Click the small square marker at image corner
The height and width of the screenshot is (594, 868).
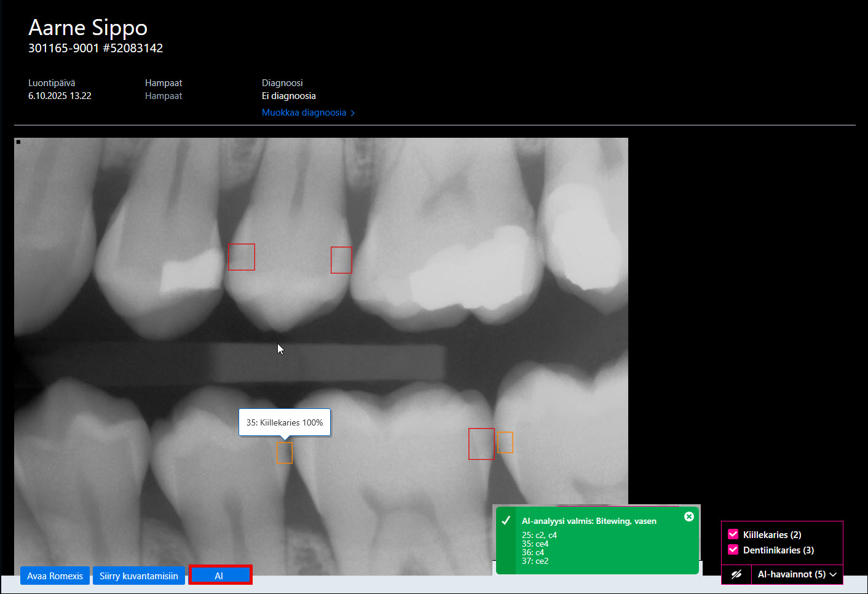[18, 142]
